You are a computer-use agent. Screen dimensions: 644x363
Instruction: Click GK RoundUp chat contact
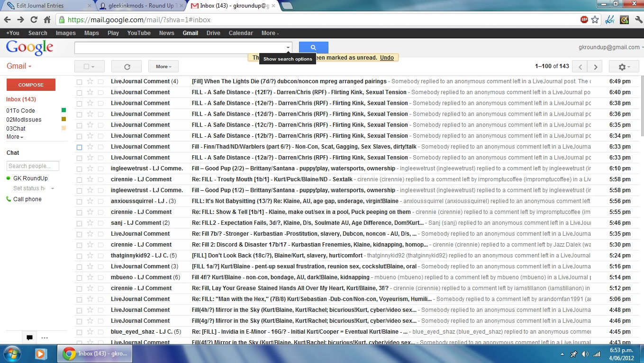[30, 178]
